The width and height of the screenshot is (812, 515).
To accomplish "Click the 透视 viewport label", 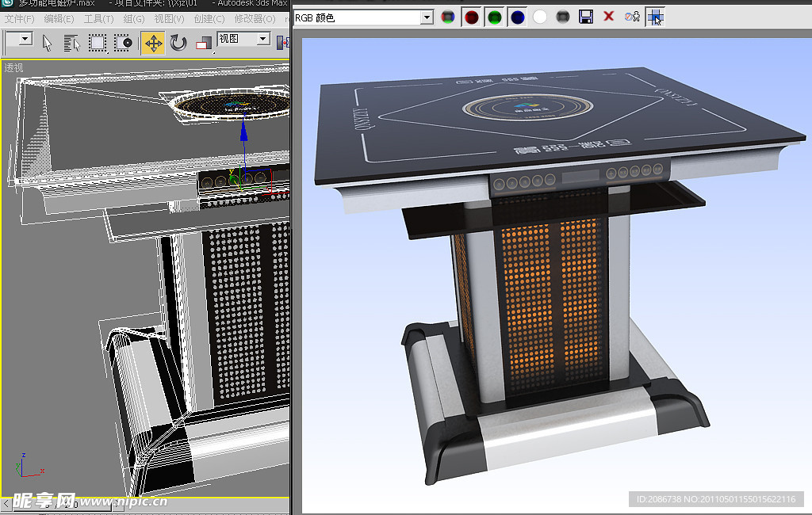I will [x=14, y=68].
